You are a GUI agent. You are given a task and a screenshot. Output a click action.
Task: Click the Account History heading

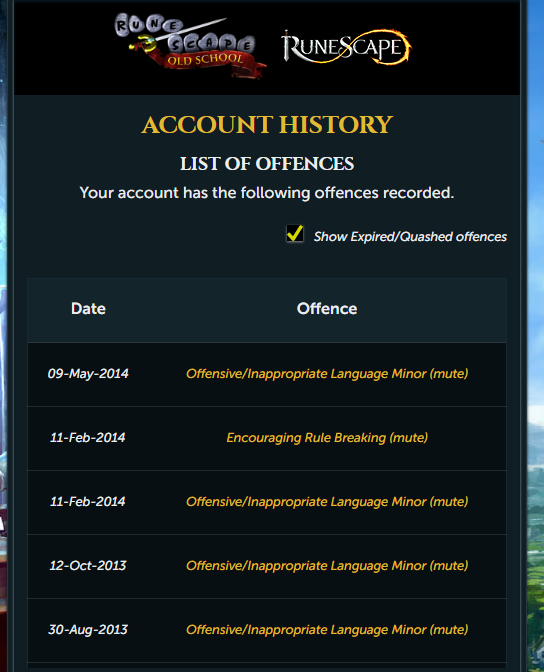pyautogui.click(x=267, y=125)
